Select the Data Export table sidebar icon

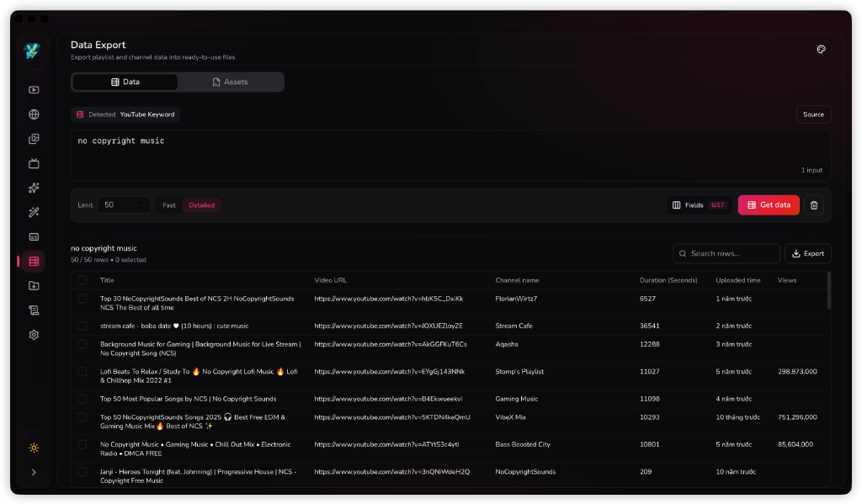pyautogui.click(x=34, y=261)
